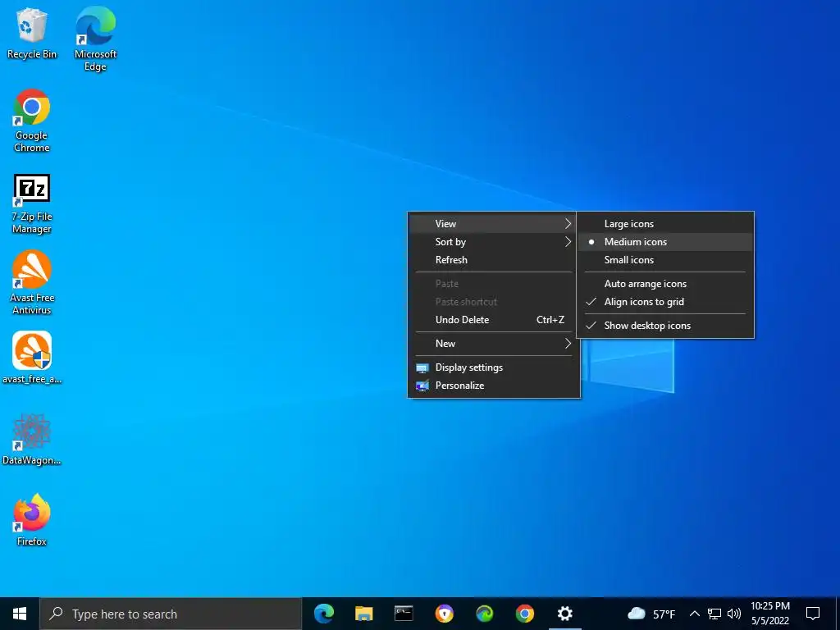Screen dimensions: 840x630
Task: Open the green Edge Dev taskbar icon
Action: (x=484, y=614)
